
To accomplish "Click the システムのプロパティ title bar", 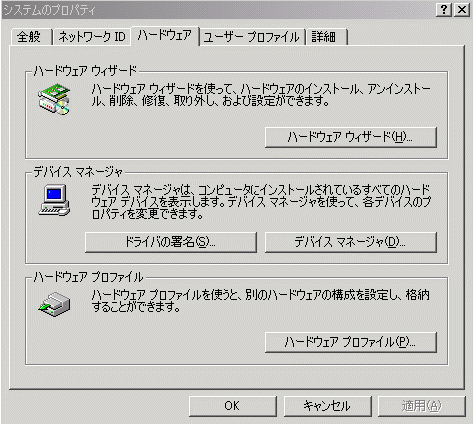I will [x=217, y=10].
